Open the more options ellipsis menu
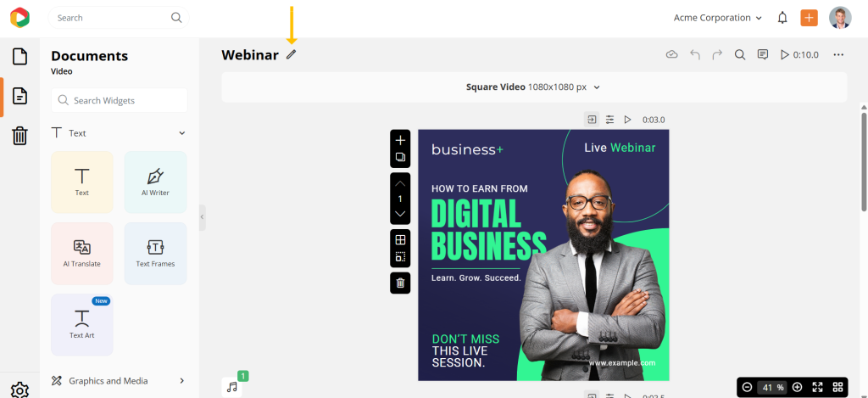Viewport: 868px width, 398px height. 838,54
